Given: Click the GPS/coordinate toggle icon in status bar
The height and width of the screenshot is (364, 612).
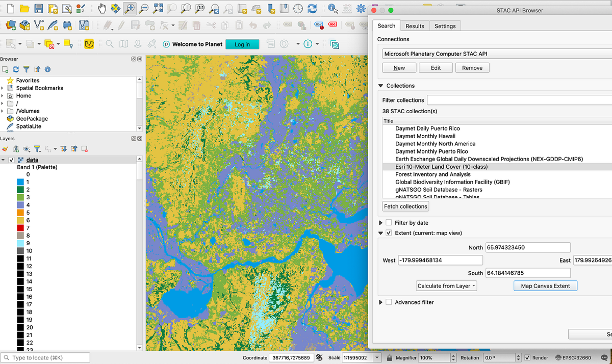Looking at the screenshot, I should coord(319,358).
